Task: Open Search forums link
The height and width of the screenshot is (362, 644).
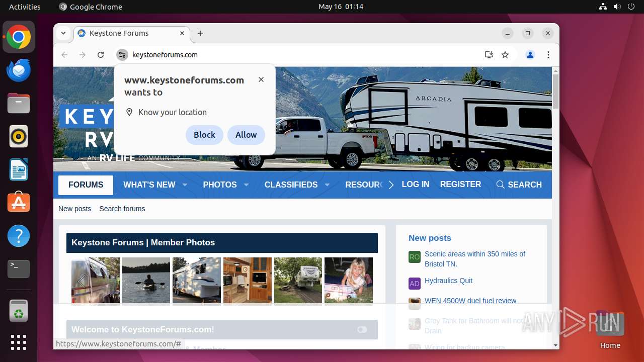Action: click(122, 209)
